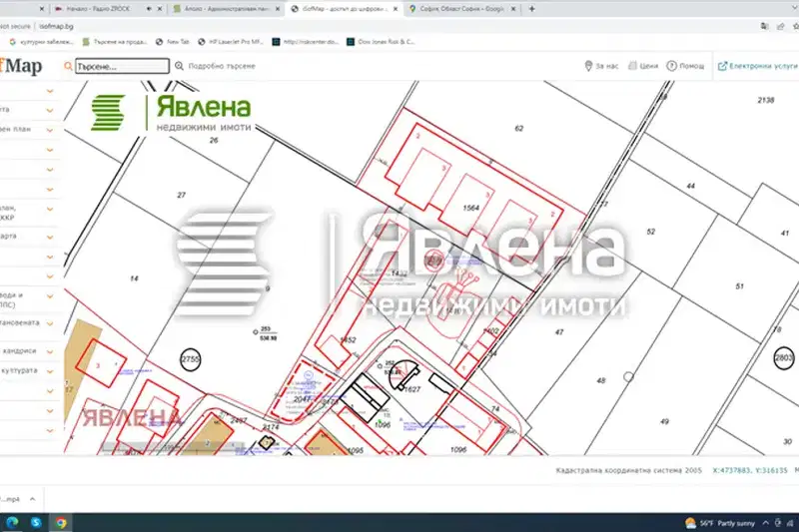Click the iSofMap logo
The image size is (799, 532).
(x=20, y=66)
